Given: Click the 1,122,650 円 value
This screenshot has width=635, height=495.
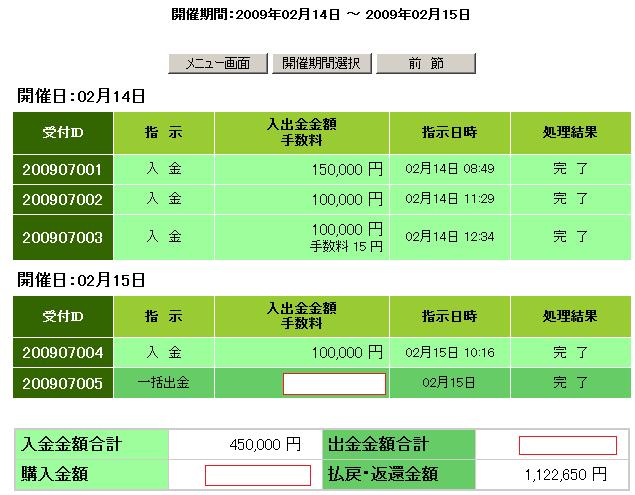Looking at the screenshot, I should (x=566, y=474).
